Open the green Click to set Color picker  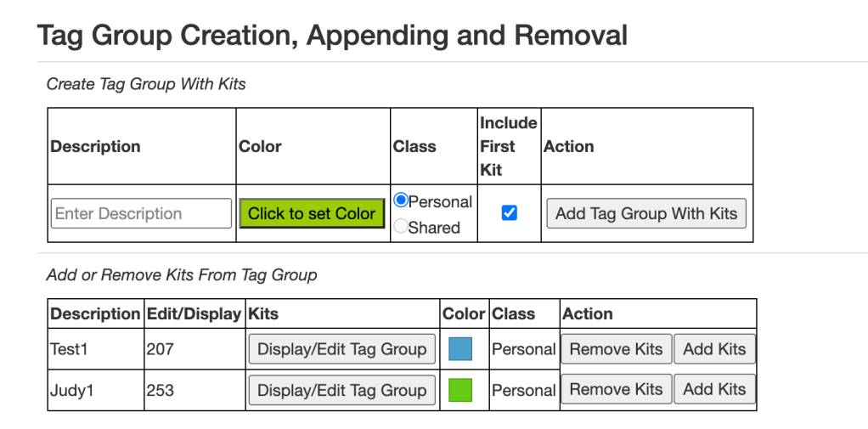[x=312, y=213]
